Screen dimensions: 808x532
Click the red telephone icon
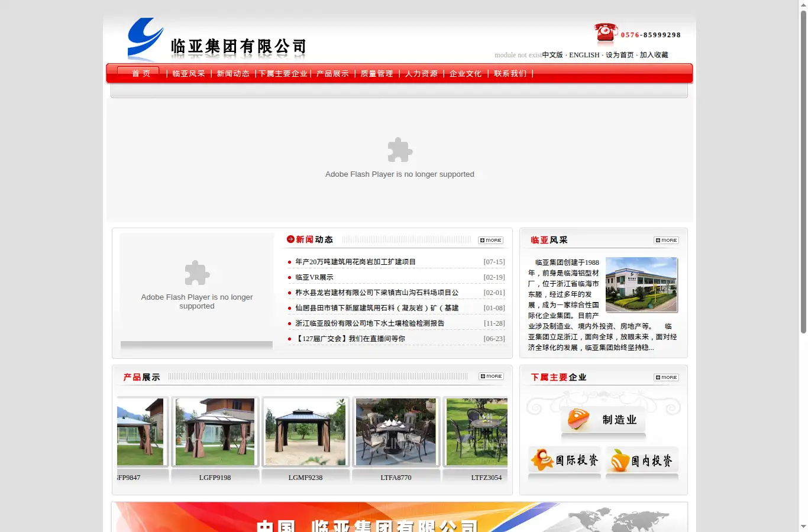606,33
